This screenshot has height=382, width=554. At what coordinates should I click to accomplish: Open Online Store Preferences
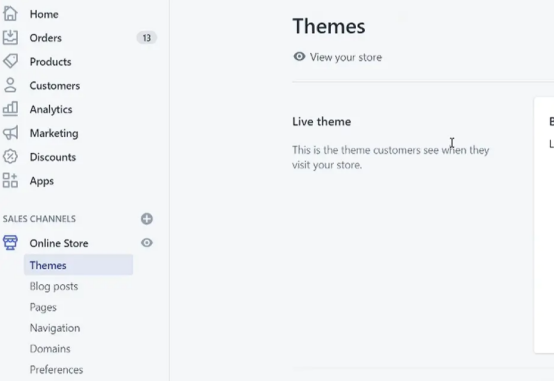[x=56, y=370]
